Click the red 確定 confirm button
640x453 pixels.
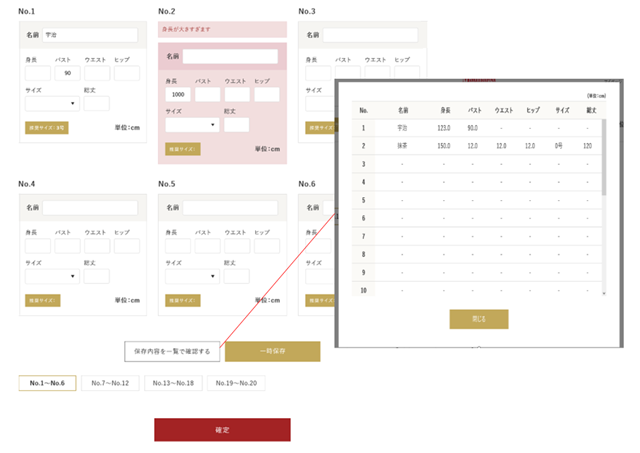[x=222, y=429]
